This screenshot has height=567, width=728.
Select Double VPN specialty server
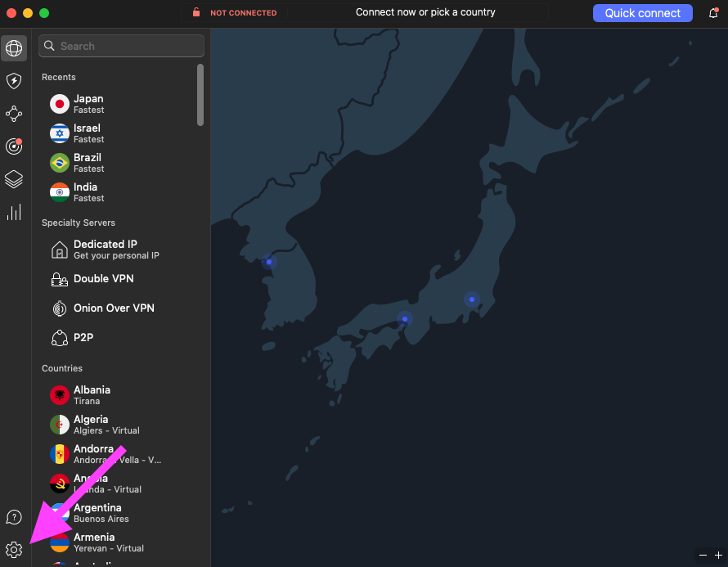pos(119,279)
